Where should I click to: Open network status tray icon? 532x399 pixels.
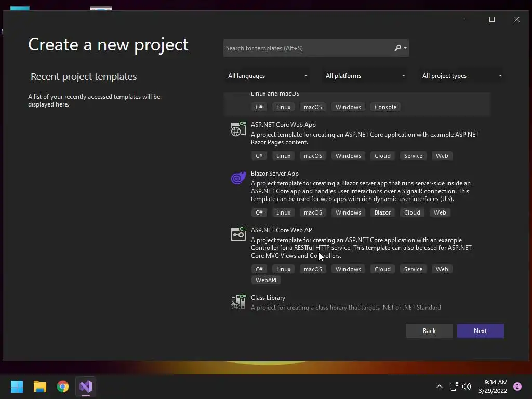point(454,387)
